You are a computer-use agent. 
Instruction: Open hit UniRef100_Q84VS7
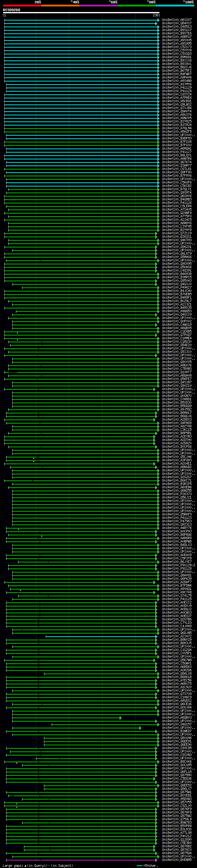[177, 23]
